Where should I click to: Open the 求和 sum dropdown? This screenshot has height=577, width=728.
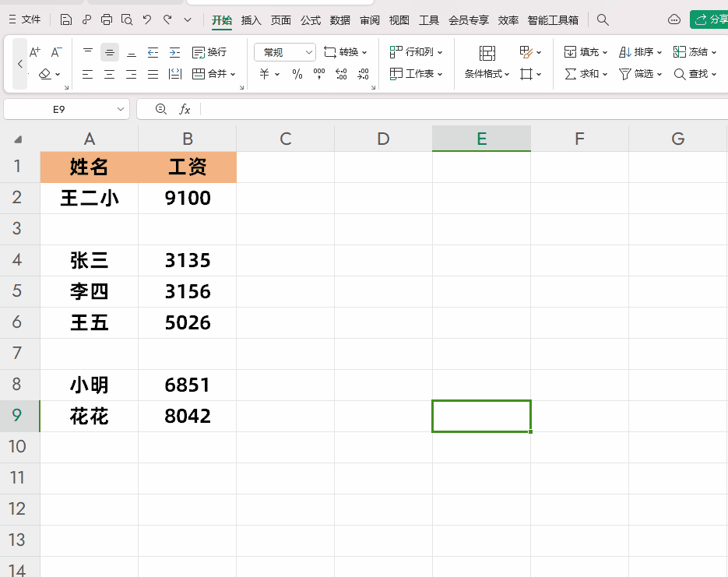point(586,74)
